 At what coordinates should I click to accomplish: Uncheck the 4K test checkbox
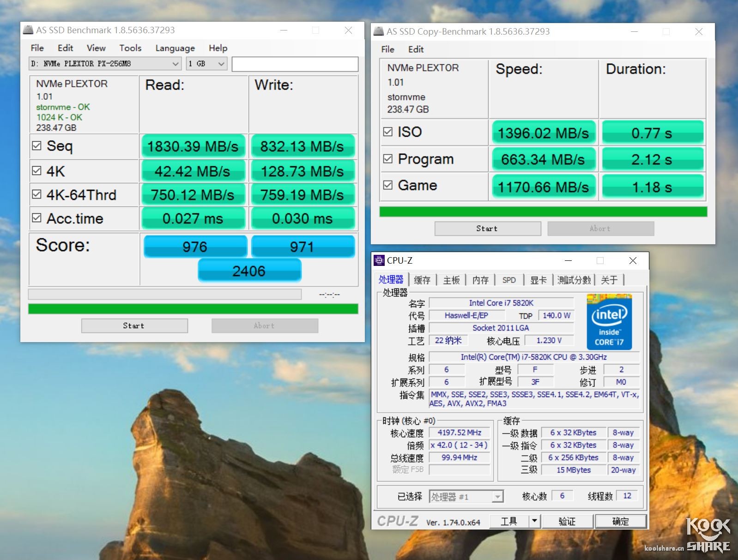[x=37, y=171]
